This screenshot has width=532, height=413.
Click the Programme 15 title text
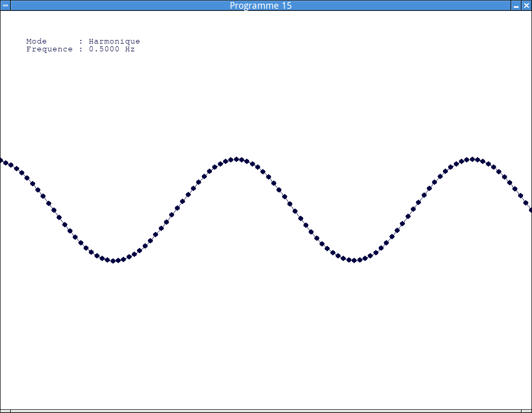tap(260, 6)
